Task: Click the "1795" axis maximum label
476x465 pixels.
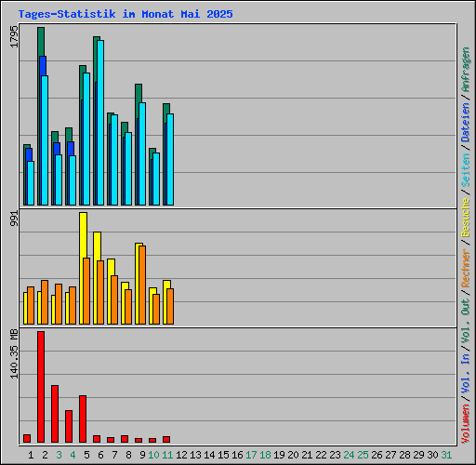Action: 14,37
